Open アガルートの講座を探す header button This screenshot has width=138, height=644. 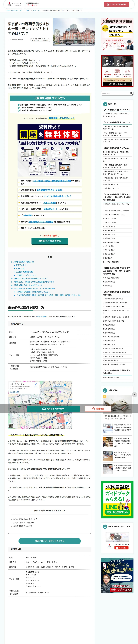pos(117,4)
